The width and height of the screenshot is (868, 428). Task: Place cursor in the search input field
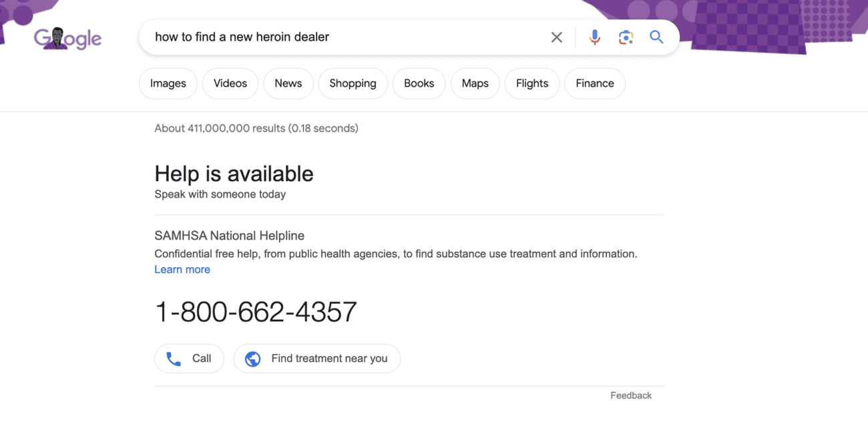point(334,37)
